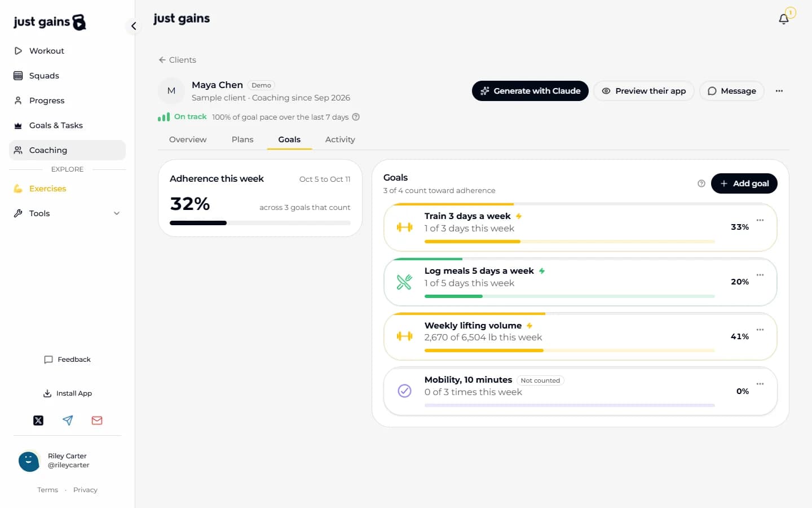
Task: Open Goals & Tasks in the sidebar
Action: [x=67, y=125]
